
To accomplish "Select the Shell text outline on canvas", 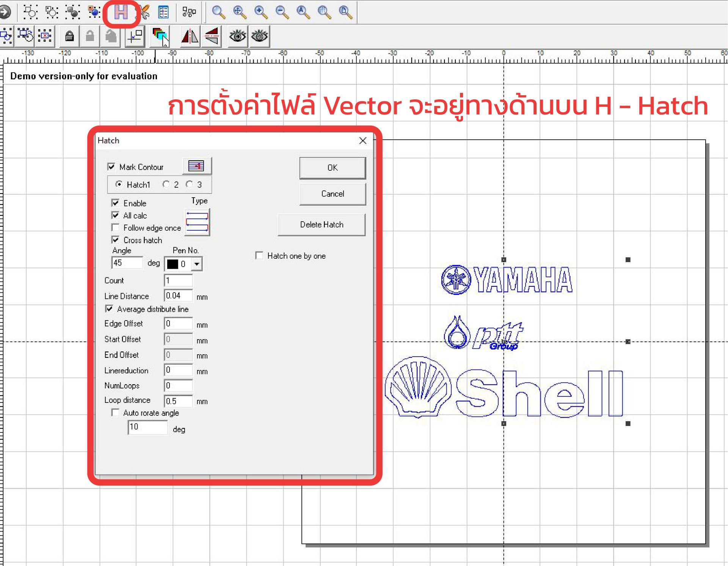I will point(540,393).
